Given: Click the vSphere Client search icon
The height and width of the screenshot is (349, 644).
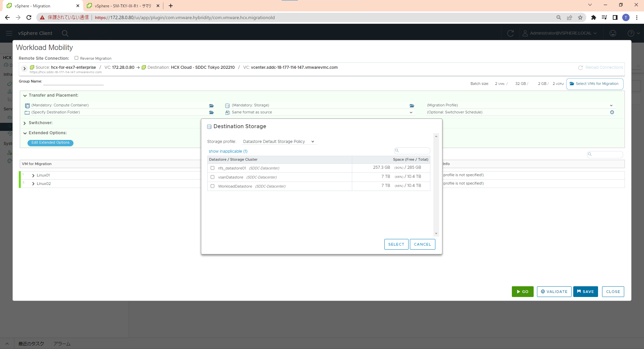Looking at the screenshot, I should click(x=65, y=33).
